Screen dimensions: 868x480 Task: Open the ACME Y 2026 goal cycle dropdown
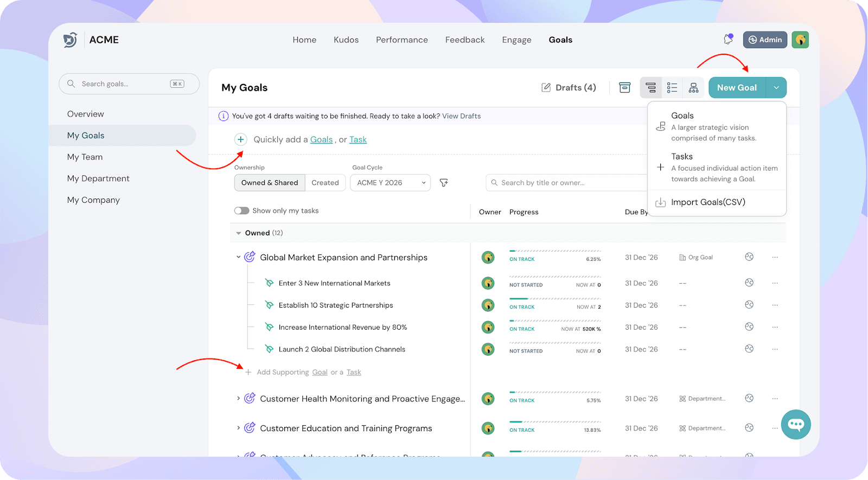coord(391,183)
